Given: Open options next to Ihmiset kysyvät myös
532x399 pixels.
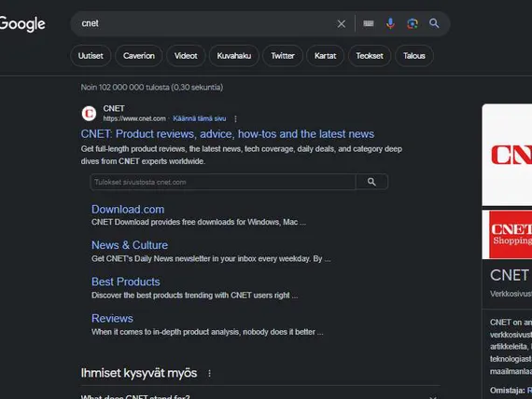Looking at the screenshot, I should click(209, 373).
